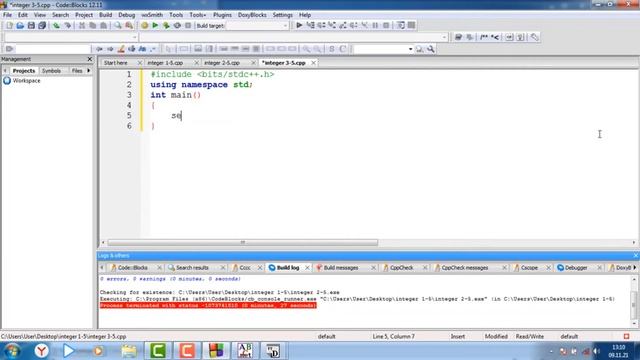The height and width of the screenshot is (360, 640).
Task: Open Find with the magnifier icon
Action: click(118, 25)
